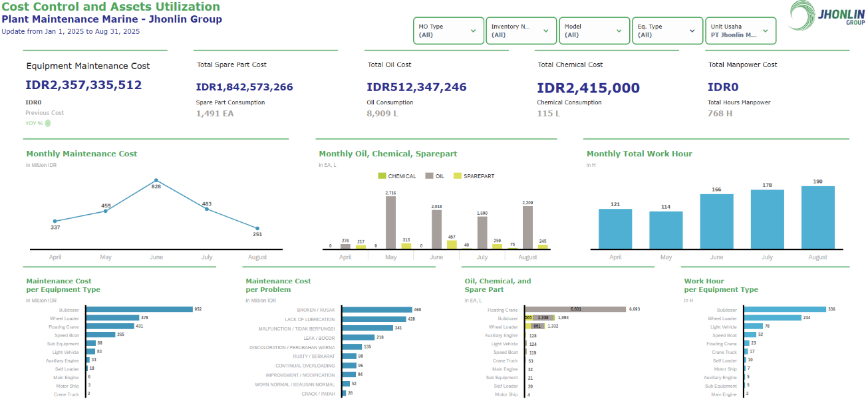This screenshot has width=868, height=403.
Task: Select the SPAREPART legend color swatch
Action: (458, 176)
